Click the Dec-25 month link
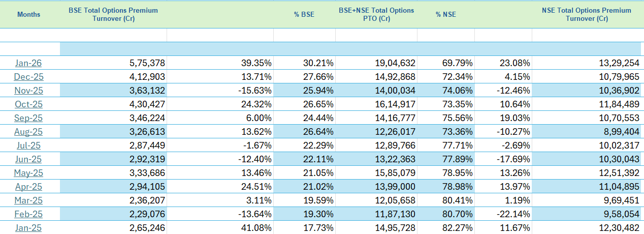 28,77
